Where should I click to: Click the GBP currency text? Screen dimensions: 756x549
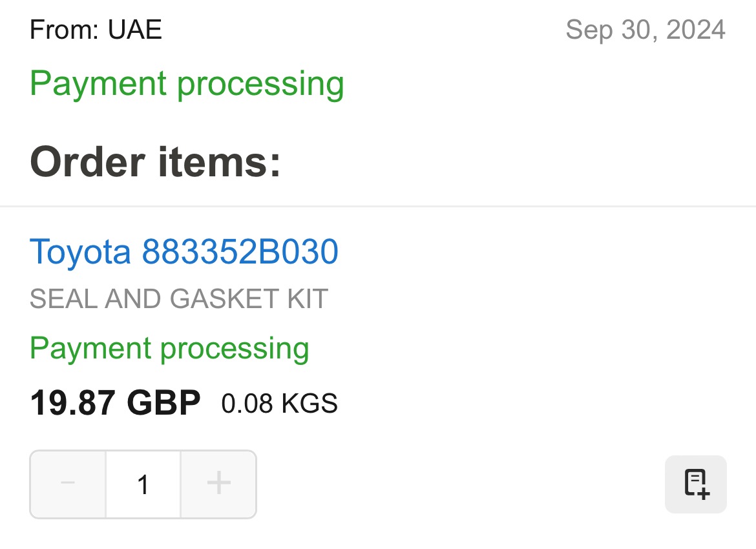coord(164,402)
